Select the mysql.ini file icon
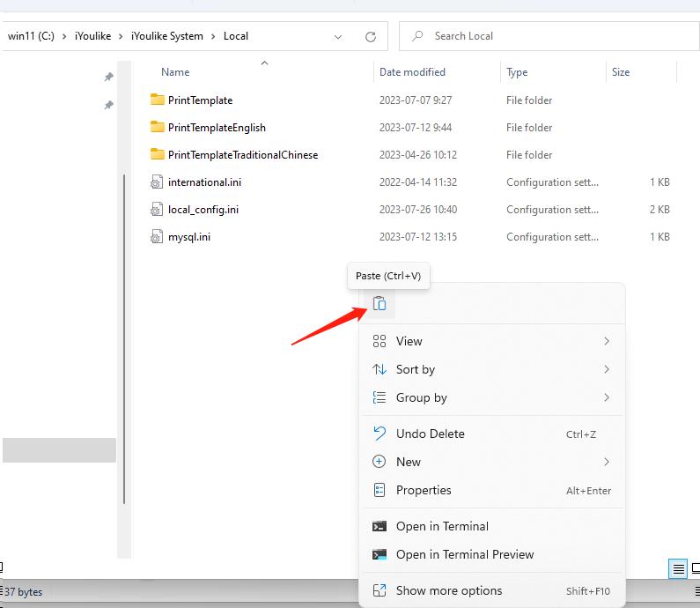Screen dimensions: 700x608 click(158, 237)
